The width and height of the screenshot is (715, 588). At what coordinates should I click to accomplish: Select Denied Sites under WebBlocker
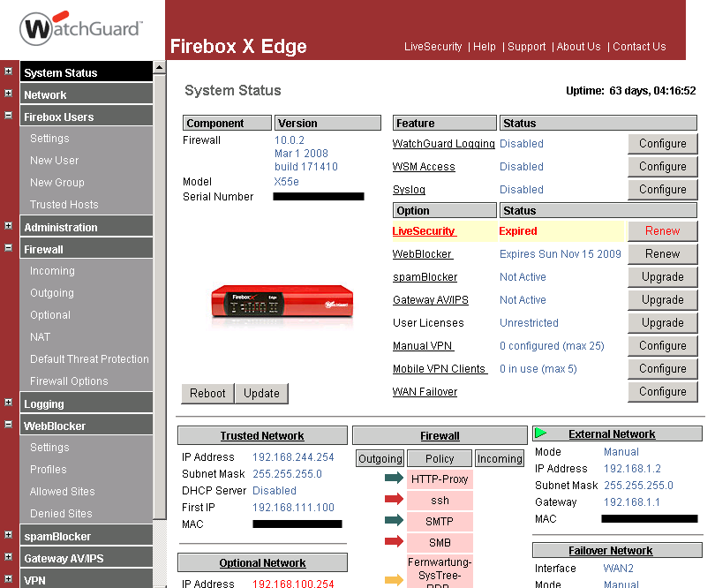(62, 513)
